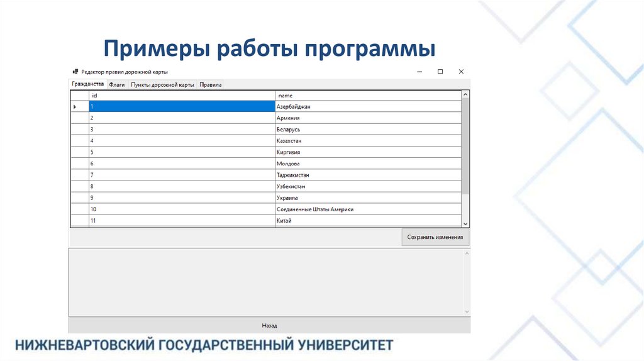Image resolution: width=644 pixels, height=361 pixels.
Task: Select id cell 10
Action: click(x=182, y=209)
